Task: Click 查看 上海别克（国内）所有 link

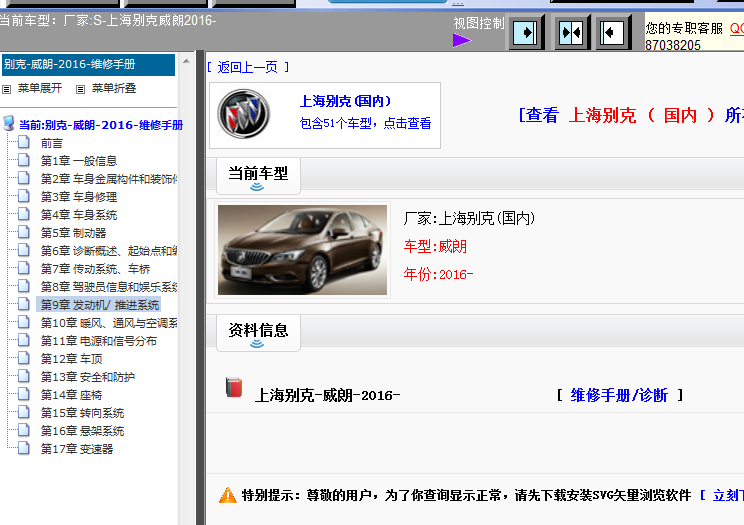Action: tap(631, 115)
